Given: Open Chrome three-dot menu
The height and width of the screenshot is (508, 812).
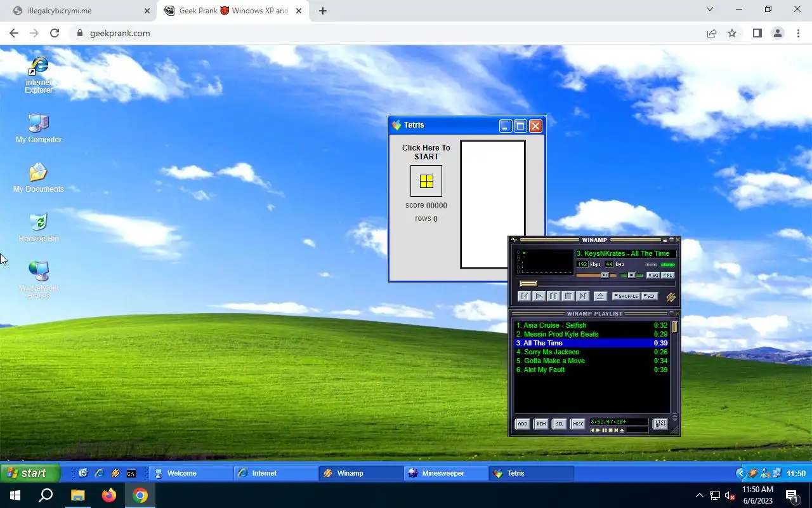Looking at the screenshot, I should 798,33.
